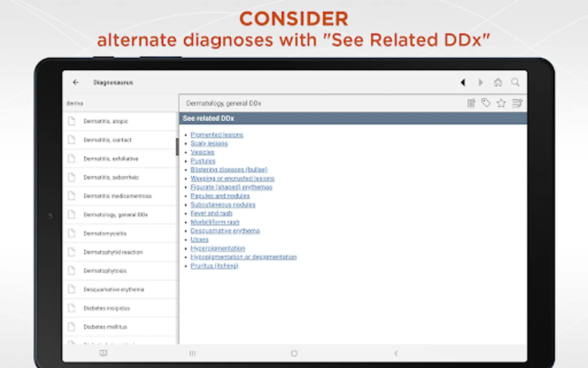Image resolution: width=588 pixels, height=368 pixels.
Task: Tap the Android back chevron button
Action: 396,353
